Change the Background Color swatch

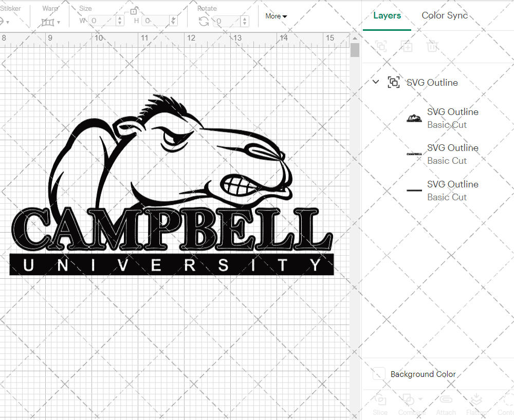(379, 374)
